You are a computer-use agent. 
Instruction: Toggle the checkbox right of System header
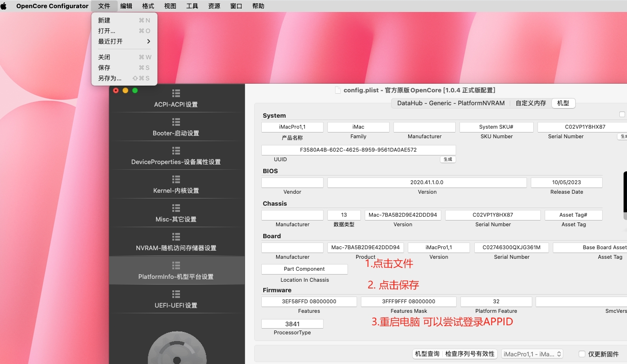click(x=622, y=114)
